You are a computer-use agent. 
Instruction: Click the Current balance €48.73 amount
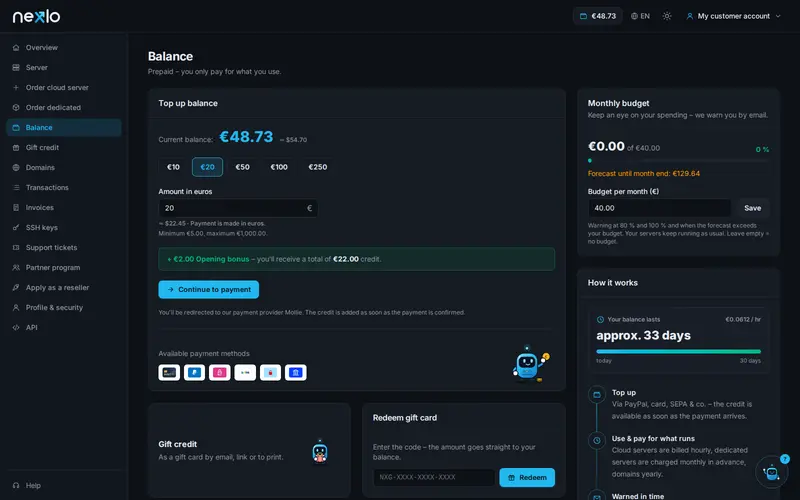coord(246,137)
